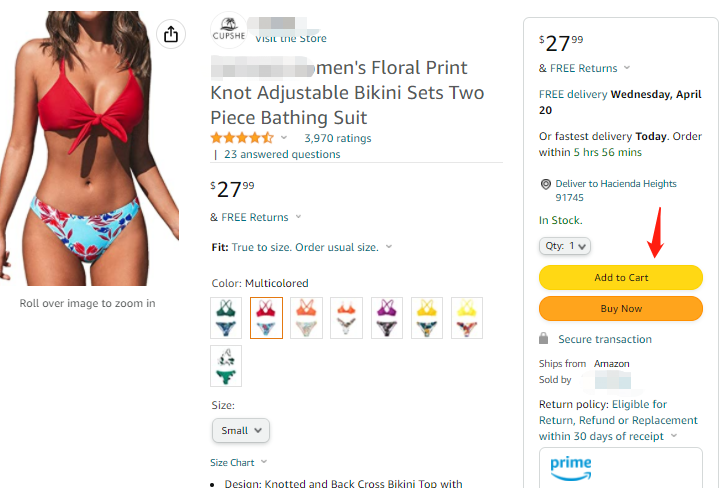
Task: Click the Prime logo
Action: pyautogui.click(x=570, y=466)
